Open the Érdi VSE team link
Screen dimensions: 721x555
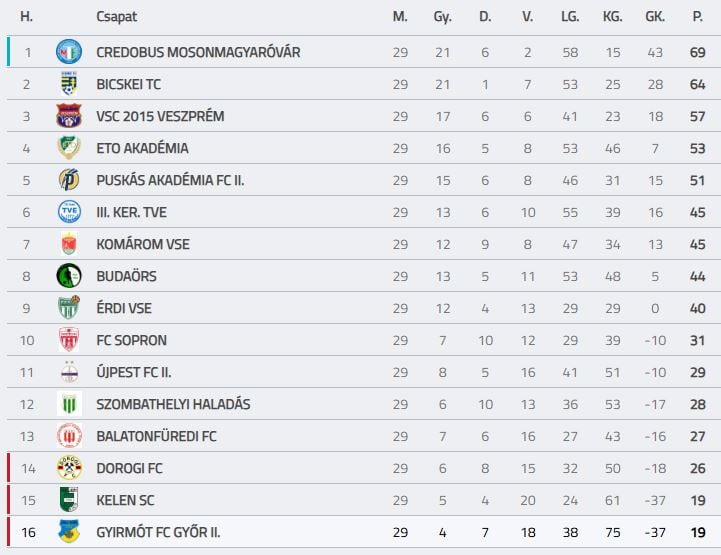[124, 308]
